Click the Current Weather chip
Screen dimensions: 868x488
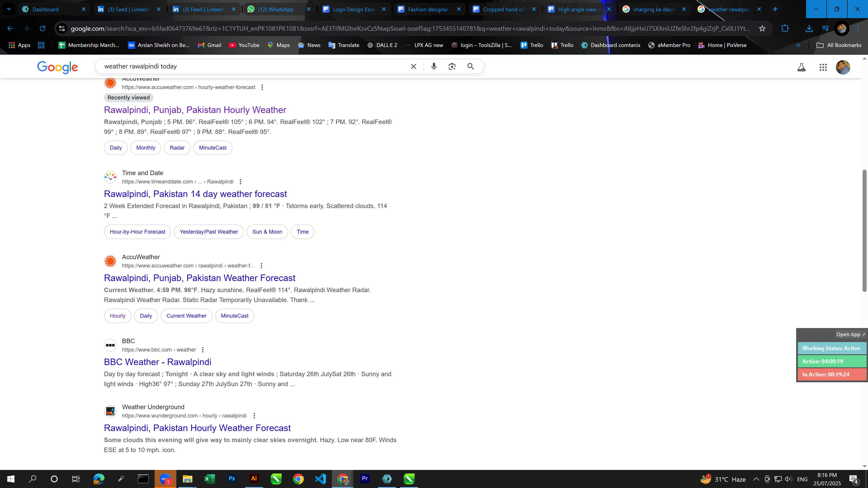tap(186, 316)
